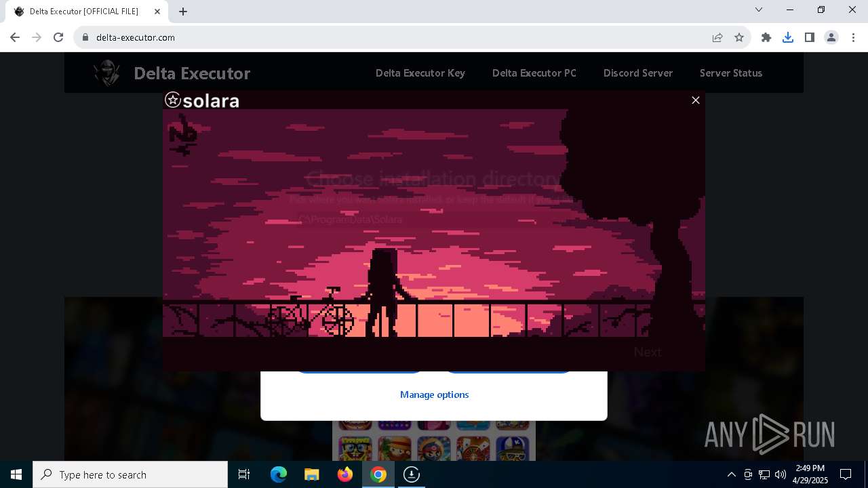
Task: Click the Delta Executor hooded logo icon
Action: click(107, 73)
